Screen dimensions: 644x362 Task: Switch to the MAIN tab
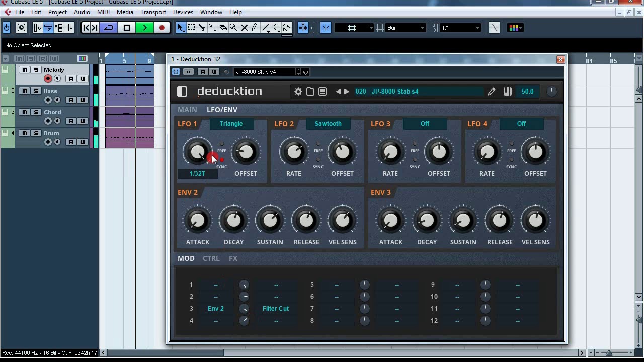coord(187,110)
